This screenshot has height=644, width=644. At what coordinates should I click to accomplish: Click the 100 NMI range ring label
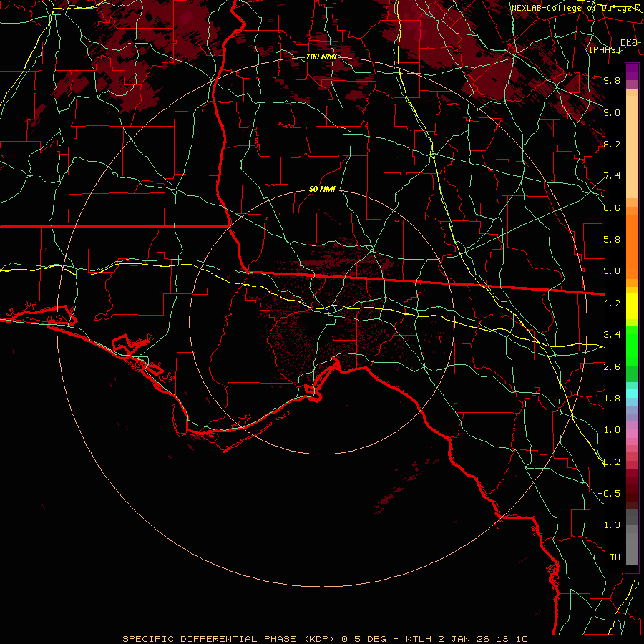pos(321,57)
